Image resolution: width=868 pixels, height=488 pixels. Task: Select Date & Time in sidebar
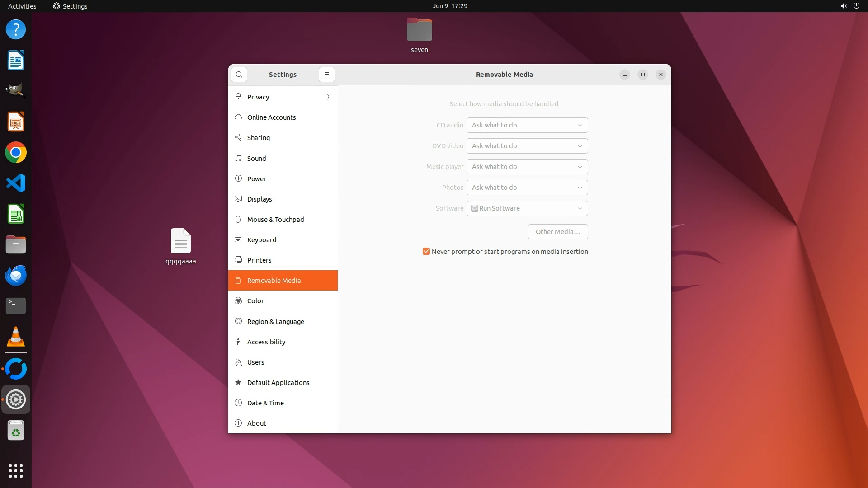tap(265, 403)
